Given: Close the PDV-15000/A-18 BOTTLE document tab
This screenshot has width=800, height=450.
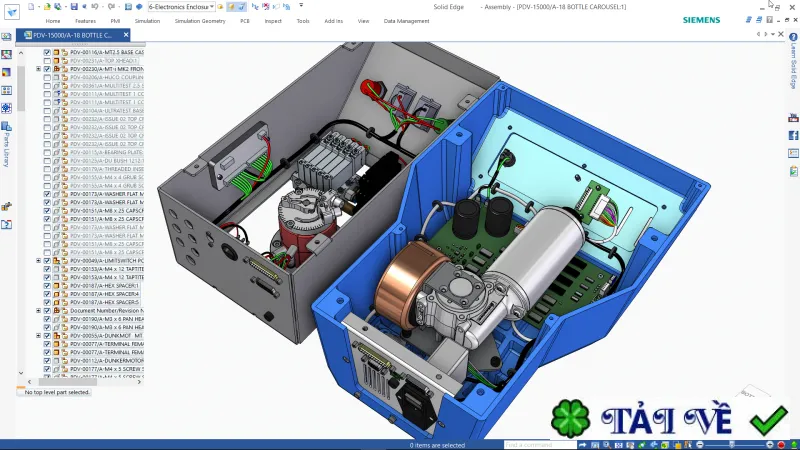Looking at the screenshot, I should pos(126,35).
